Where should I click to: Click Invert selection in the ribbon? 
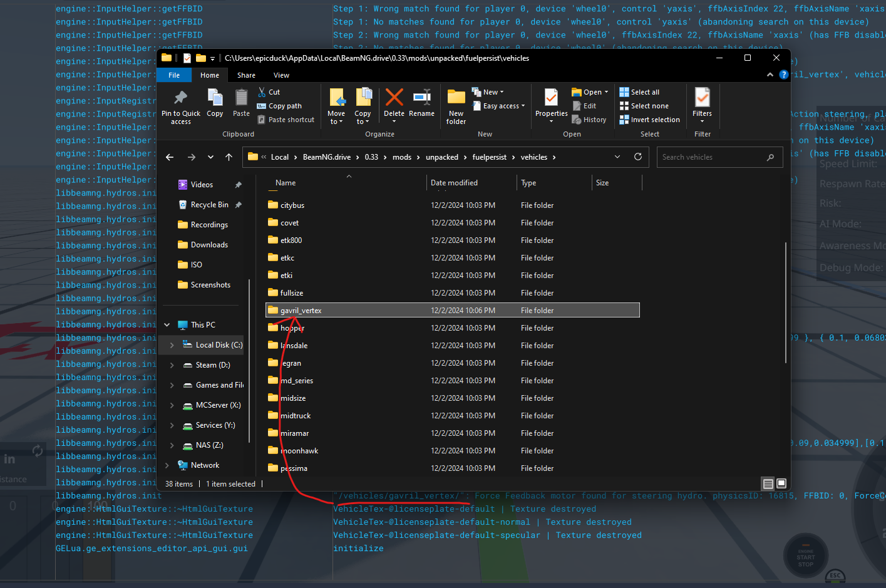tap(649, 120)
